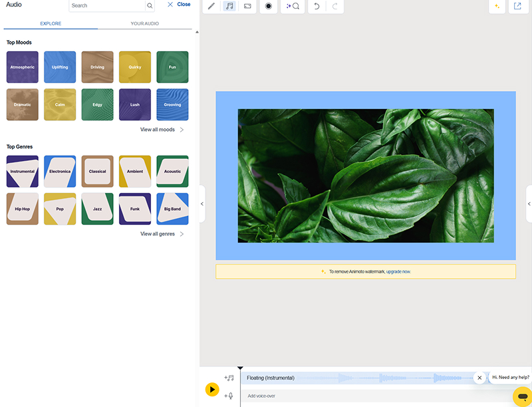Select the pencil edit tool
The height and width of the screenshot is (407, 532).
(x=211, y=6)
